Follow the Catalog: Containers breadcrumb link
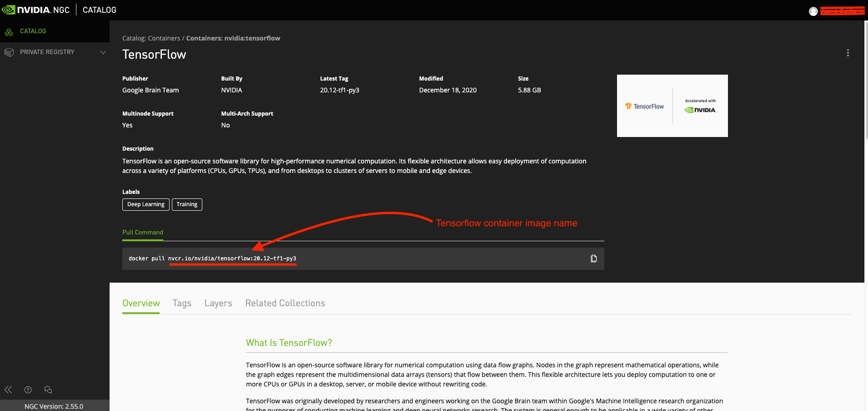The width and height of the screenshot is (868, 411). tap(151, 38)
